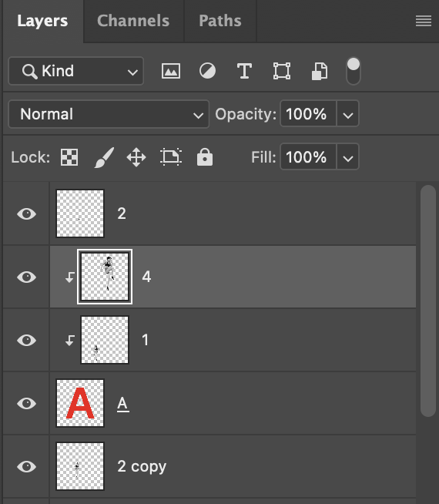Click the layers list vertical scrollbar

click(427, 301)
